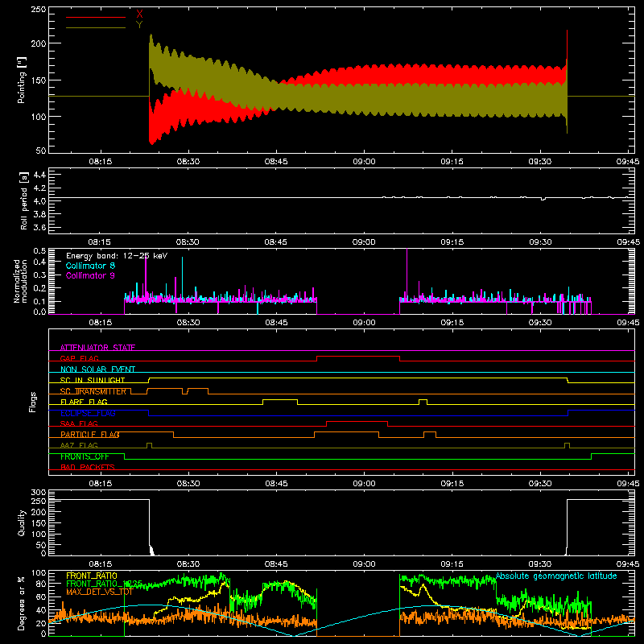Click the red 'X' legend letter
Image resolution: width=644 pixels, height=644 pixels.
[139, 14]
